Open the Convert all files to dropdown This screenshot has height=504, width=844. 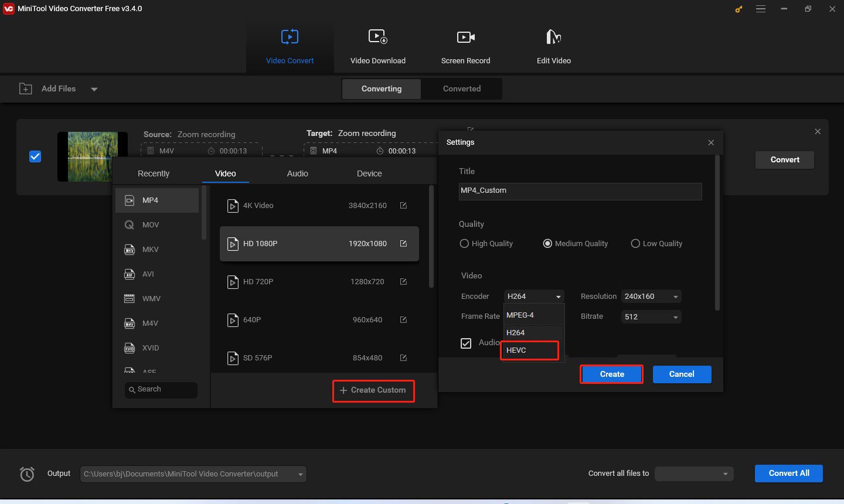pos(694,474)
